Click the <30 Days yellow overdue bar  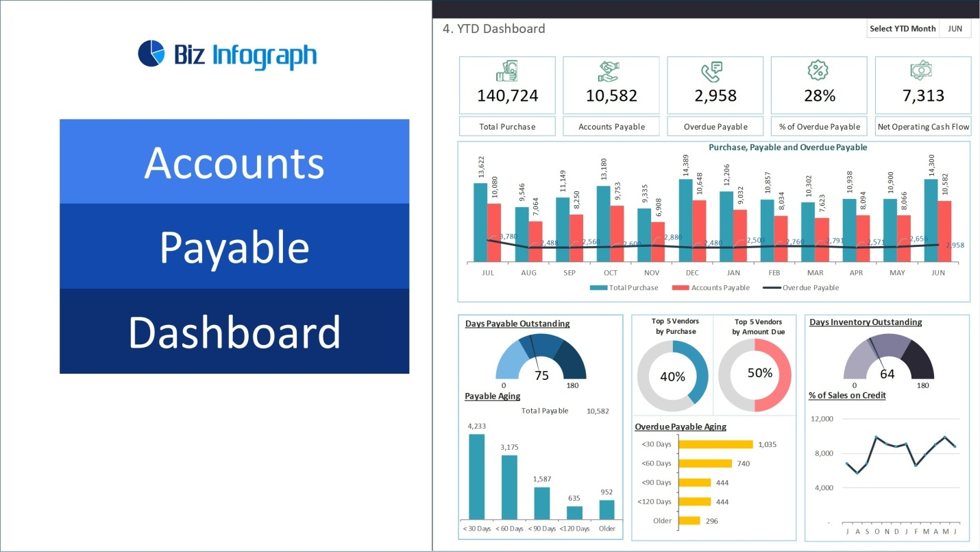[x=715, y=444]
